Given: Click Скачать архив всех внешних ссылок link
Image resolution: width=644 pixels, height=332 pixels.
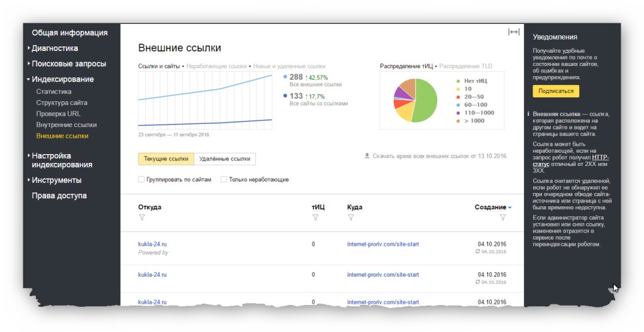Looking at the screenshot, I should point(440,156).
